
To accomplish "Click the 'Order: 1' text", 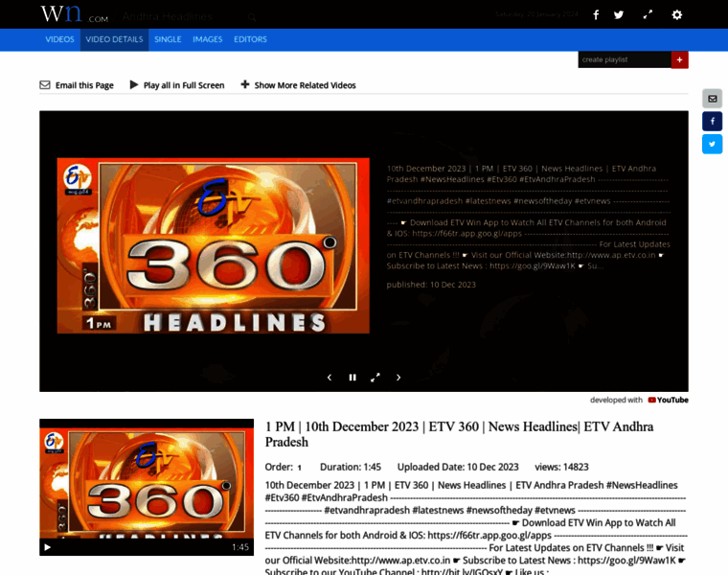I will click(x=284, y=468).
